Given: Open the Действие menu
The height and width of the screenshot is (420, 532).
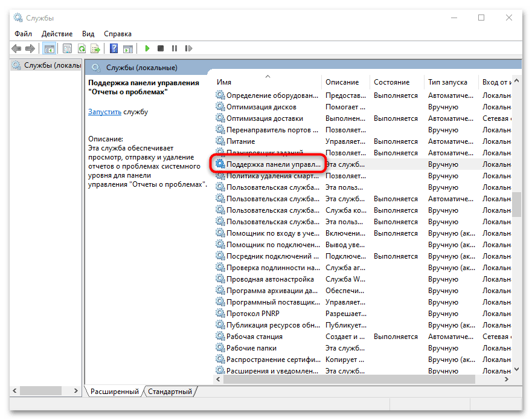Looking at the screenshot, I should (x=57, y=34).
